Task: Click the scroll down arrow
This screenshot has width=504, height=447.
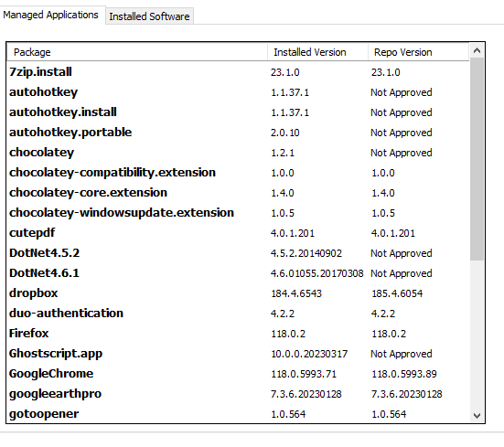Action: tap(477, 416)
